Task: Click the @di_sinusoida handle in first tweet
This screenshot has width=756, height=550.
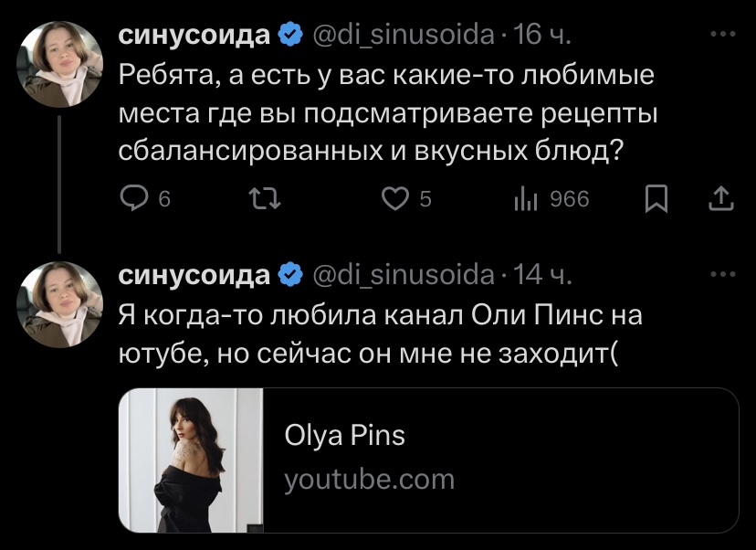Action: coord(402,37)
